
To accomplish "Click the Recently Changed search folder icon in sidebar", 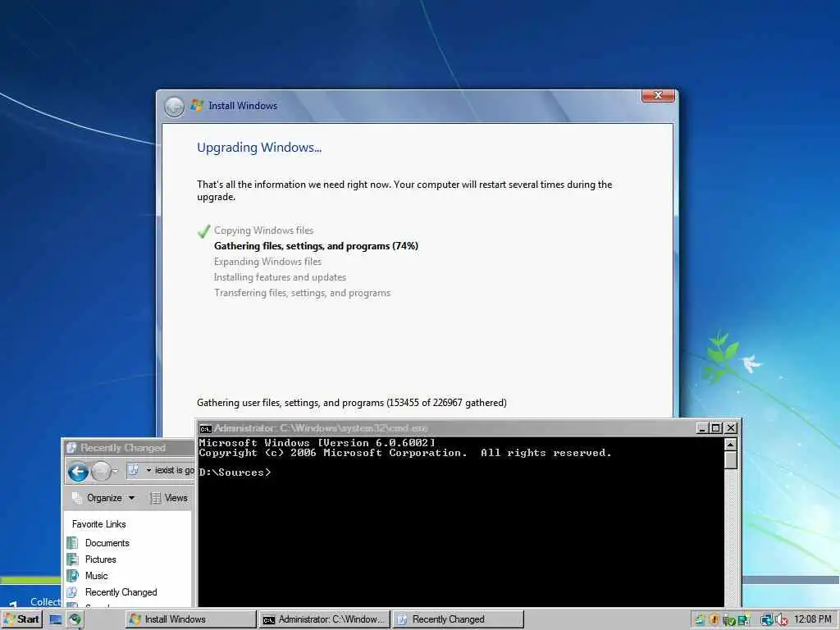I will click(x=73, y=592).
